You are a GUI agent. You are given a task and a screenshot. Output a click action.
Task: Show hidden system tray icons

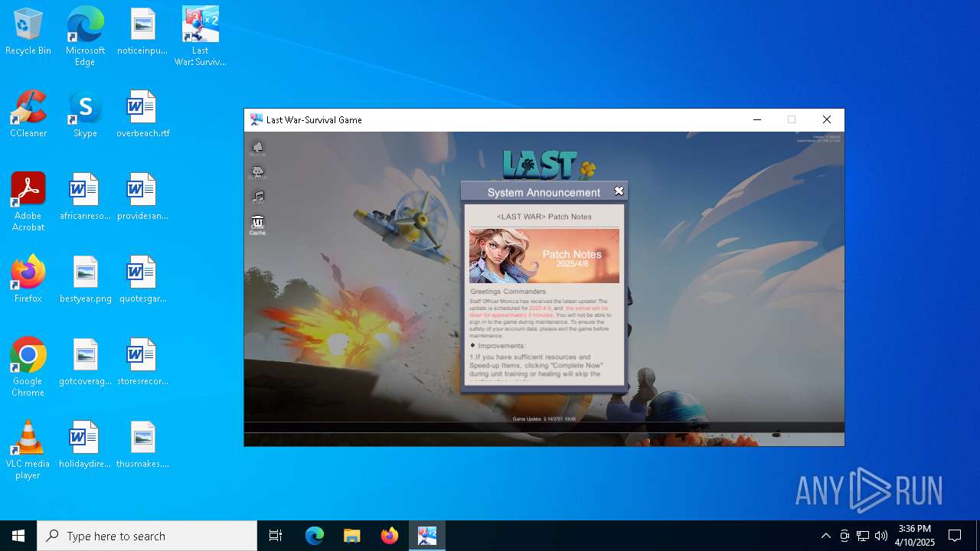coord(825,536)
